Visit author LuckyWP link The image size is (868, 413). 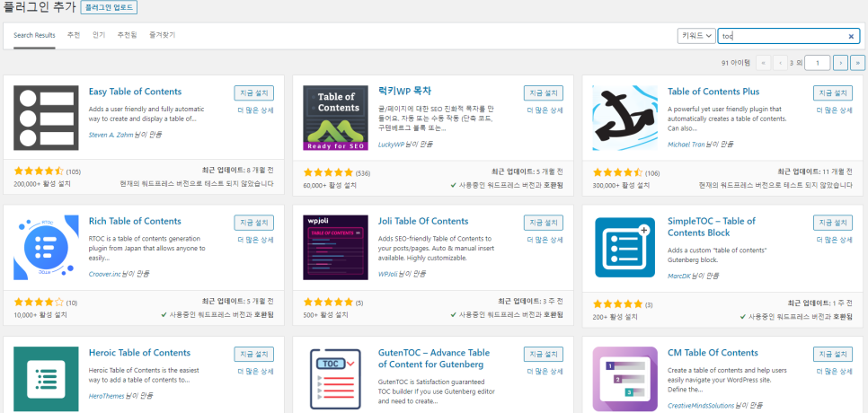click(x=392, y=145)
